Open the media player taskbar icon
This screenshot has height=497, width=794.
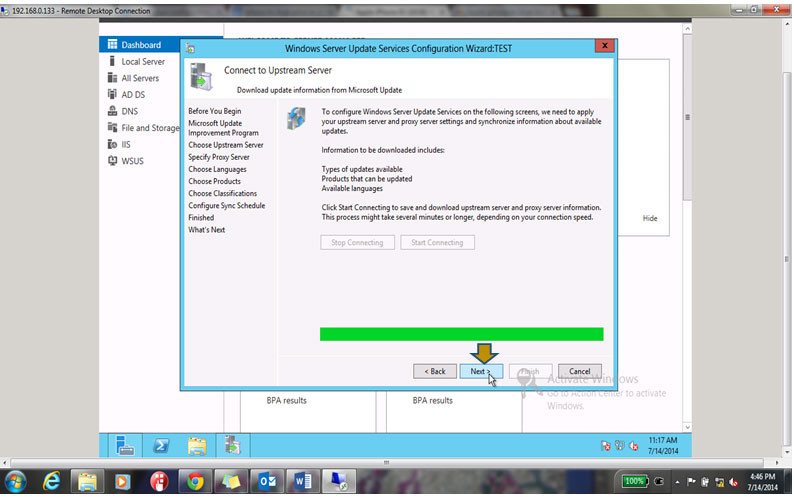point(123,481)
